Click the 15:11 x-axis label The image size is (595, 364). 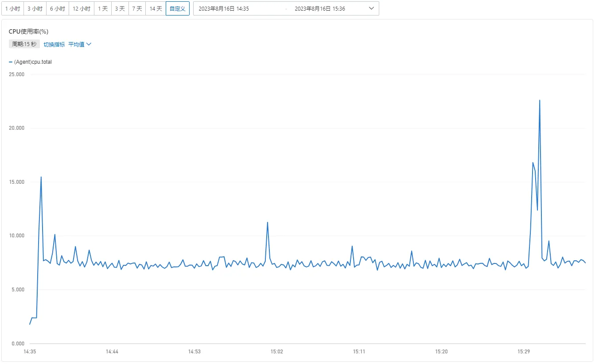[x=359, y=352]
